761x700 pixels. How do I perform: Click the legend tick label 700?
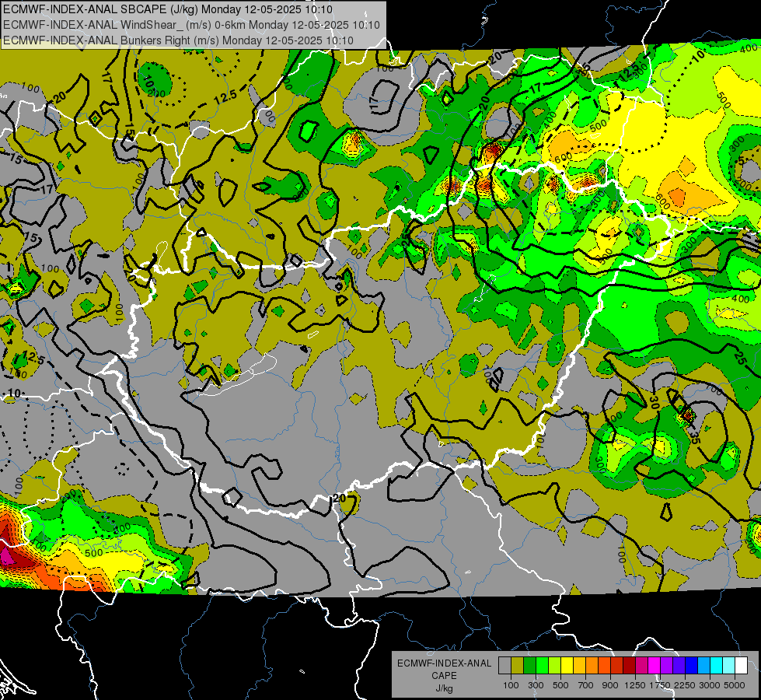[x=585, y=685]
